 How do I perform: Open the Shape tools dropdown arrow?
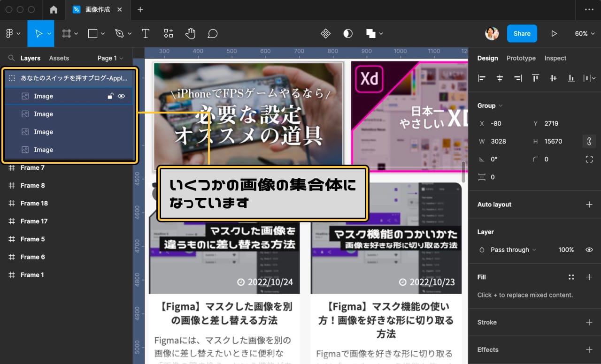click(103, 34)
